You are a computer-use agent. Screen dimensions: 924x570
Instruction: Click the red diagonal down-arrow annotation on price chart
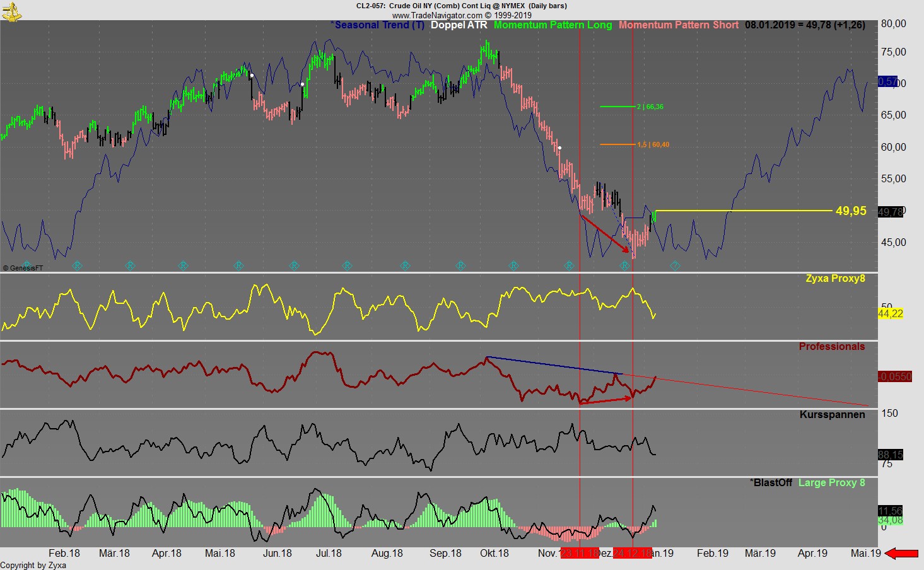coord(605,234)
